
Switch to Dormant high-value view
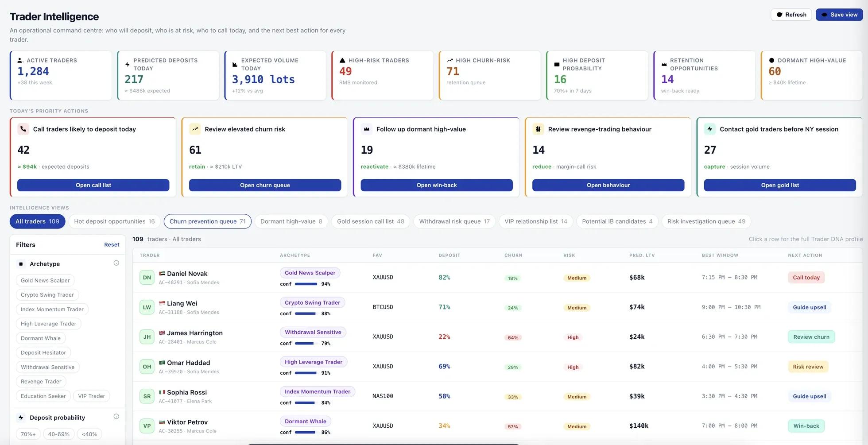click(291, 221)
